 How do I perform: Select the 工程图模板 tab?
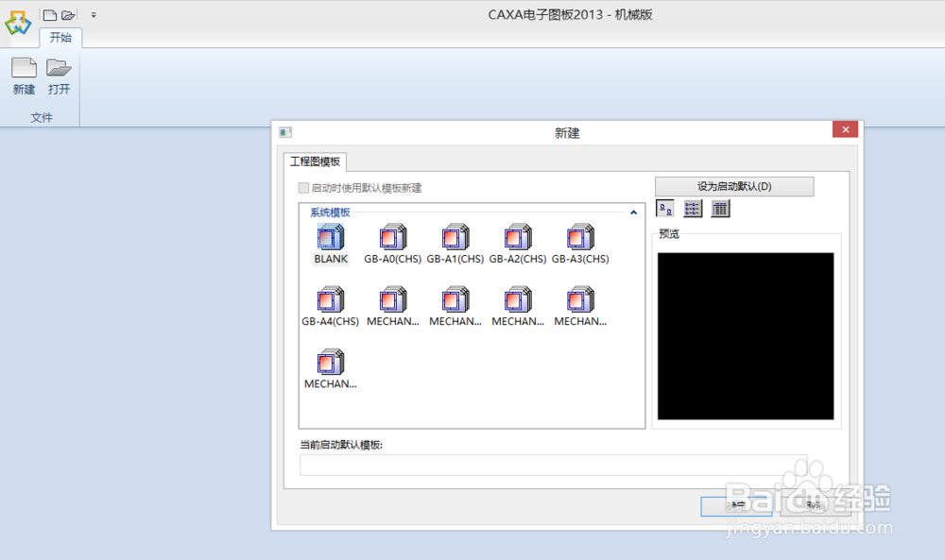316,161
